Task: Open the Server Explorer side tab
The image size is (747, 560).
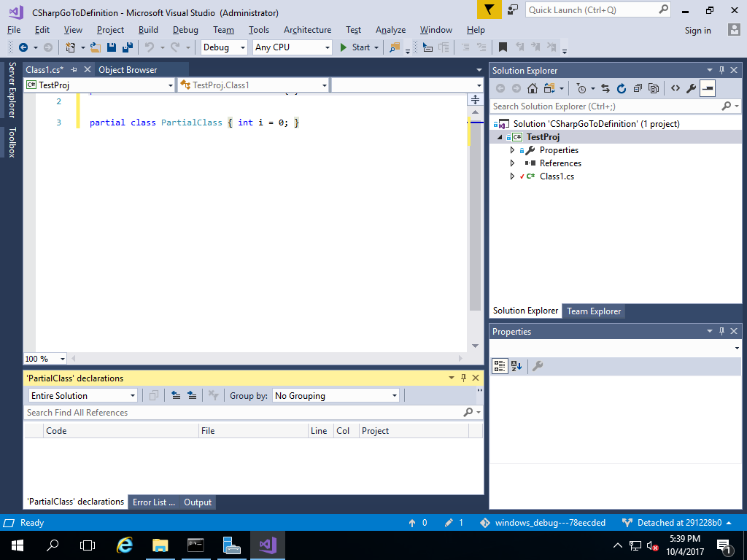Action: coord(12,90)
